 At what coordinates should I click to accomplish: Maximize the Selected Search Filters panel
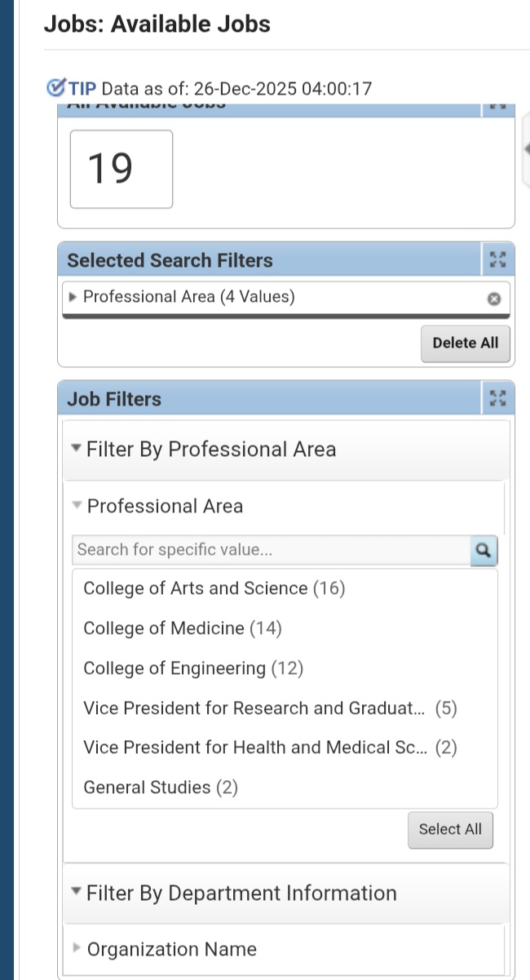pyautogui.click(x=498, y=260)
